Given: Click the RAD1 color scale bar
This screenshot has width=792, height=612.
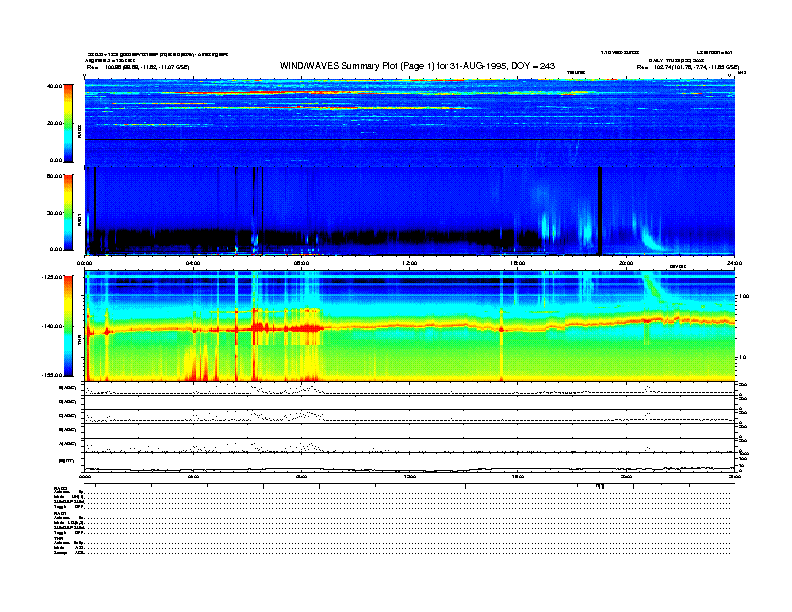Looking at the screenshot, I should coord(68,212).
